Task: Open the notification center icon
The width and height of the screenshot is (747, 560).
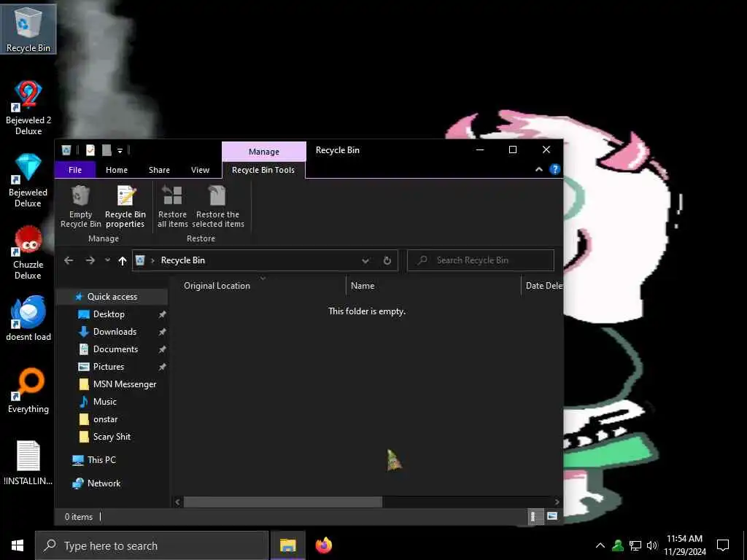Action: point(723,545)
